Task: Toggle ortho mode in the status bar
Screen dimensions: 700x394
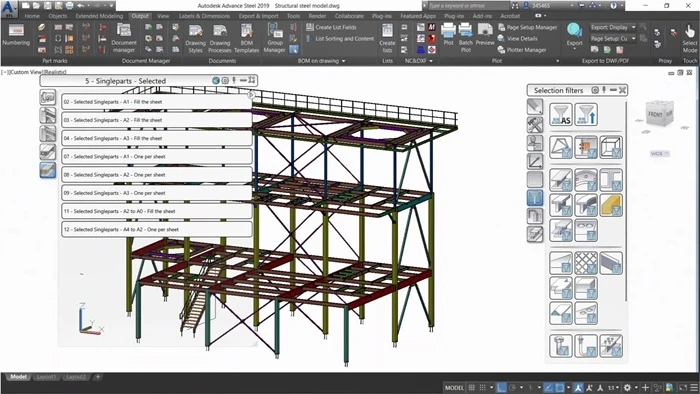Action: point(501,387)
